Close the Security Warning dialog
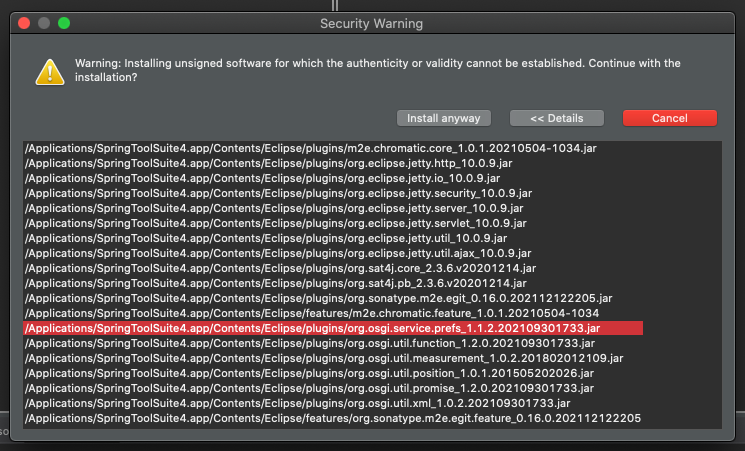The height and width of the screenshot is (451, 745). coord(24,23)
